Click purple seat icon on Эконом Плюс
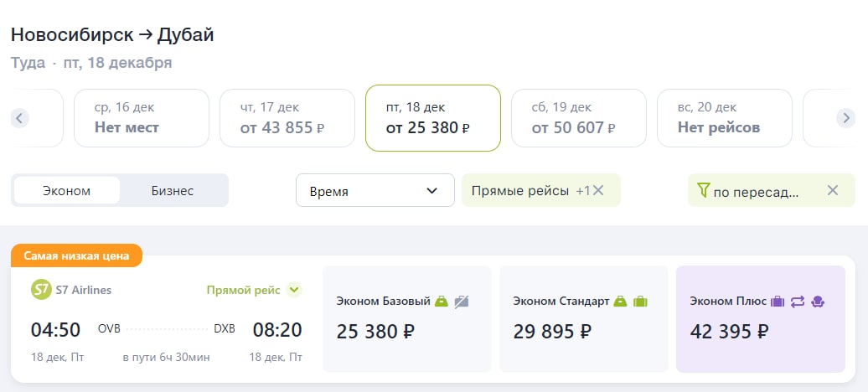The width and height of the screenshot is (868, 392). click(x=818, y=302)
